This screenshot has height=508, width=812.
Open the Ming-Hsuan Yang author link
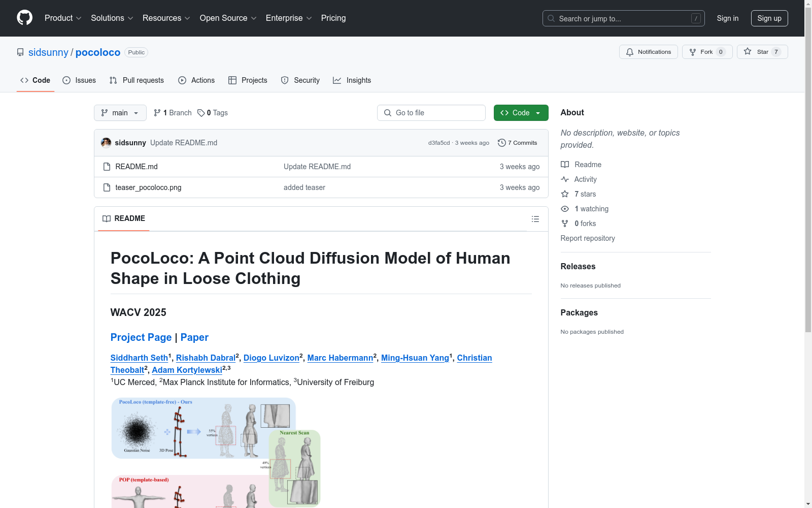[415, 358]
